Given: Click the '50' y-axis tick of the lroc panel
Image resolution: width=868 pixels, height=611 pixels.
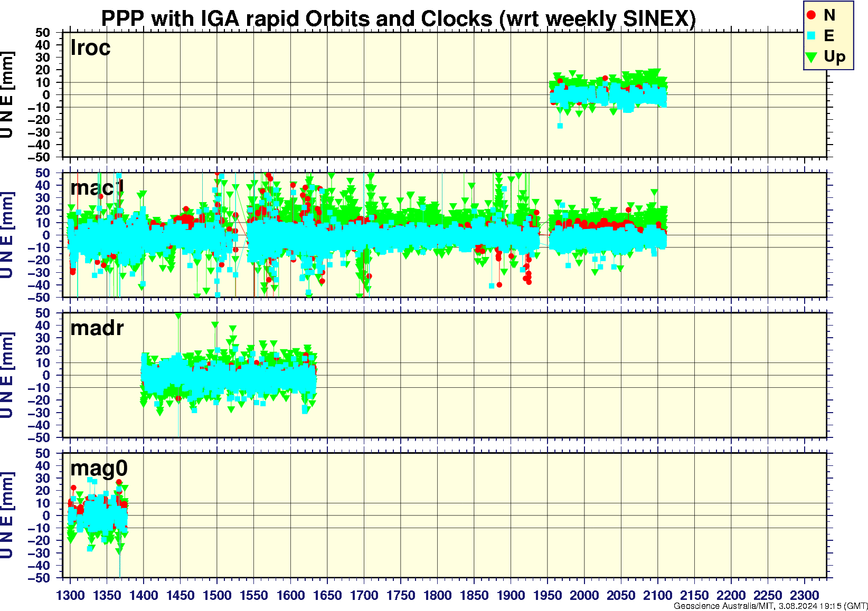Looking at the screenshot, I should (43, 33).
